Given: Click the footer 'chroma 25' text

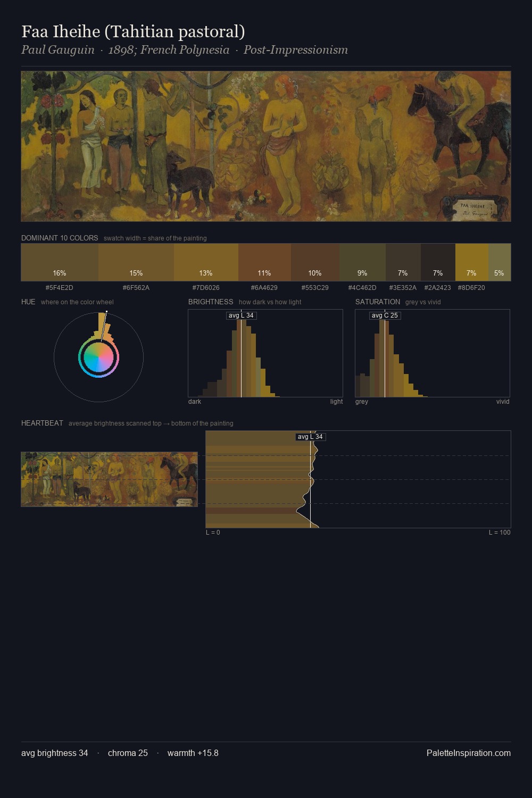Looking at the screenshot, I should pos(128,753).
